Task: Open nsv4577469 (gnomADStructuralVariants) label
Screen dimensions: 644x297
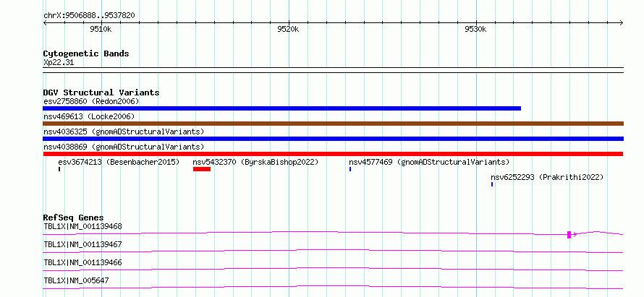Action: [429, 162]
